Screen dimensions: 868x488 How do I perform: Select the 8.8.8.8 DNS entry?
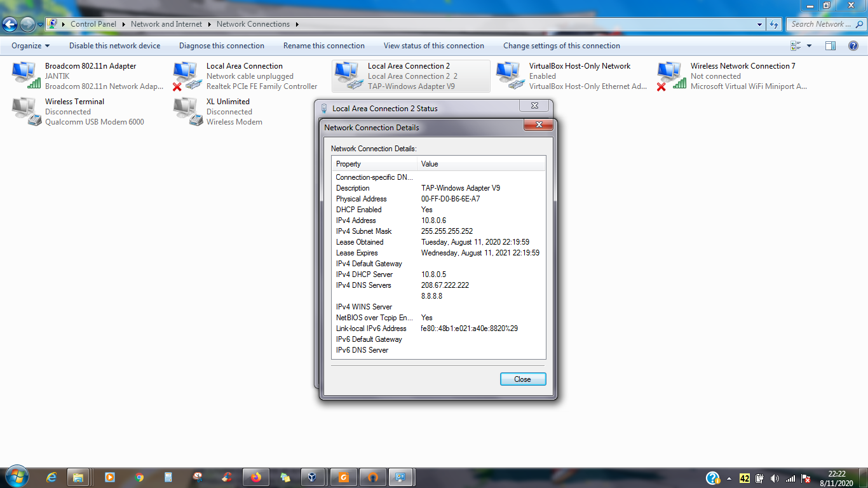[x=431, y=296]
